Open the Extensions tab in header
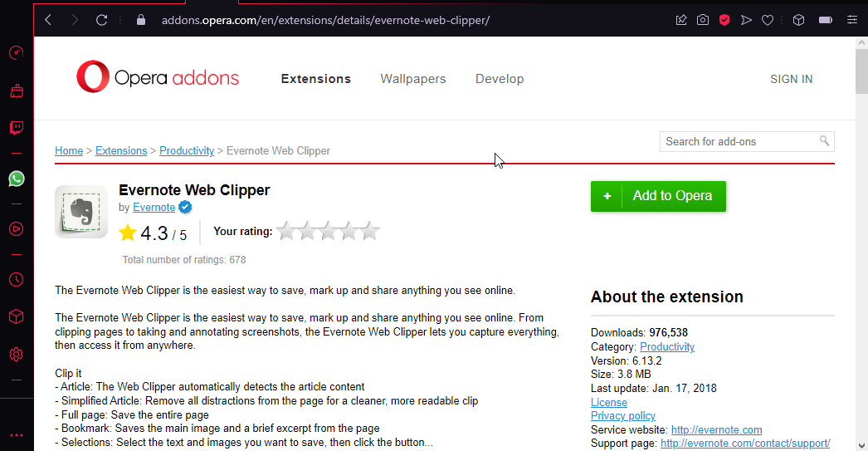Screen dimensions: 868x451 (316, 79)
